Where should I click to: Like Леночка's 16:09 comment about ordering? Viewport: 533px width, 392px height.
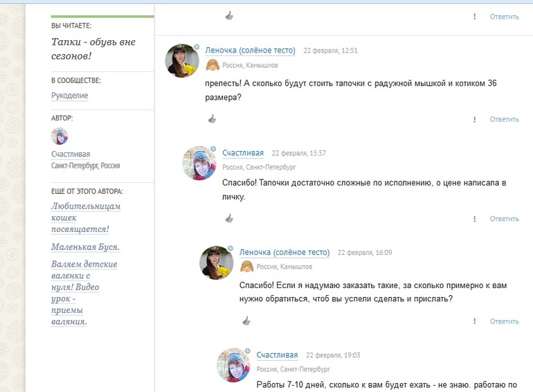click(x=246, y=321)
